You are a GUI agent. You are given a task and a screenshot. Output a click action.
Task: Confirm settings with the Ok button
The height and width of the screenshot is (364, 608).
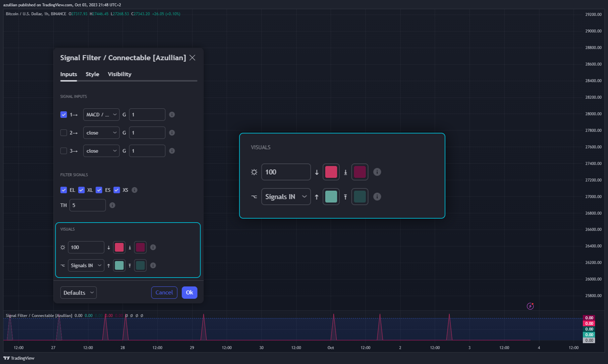pos(190,293)
